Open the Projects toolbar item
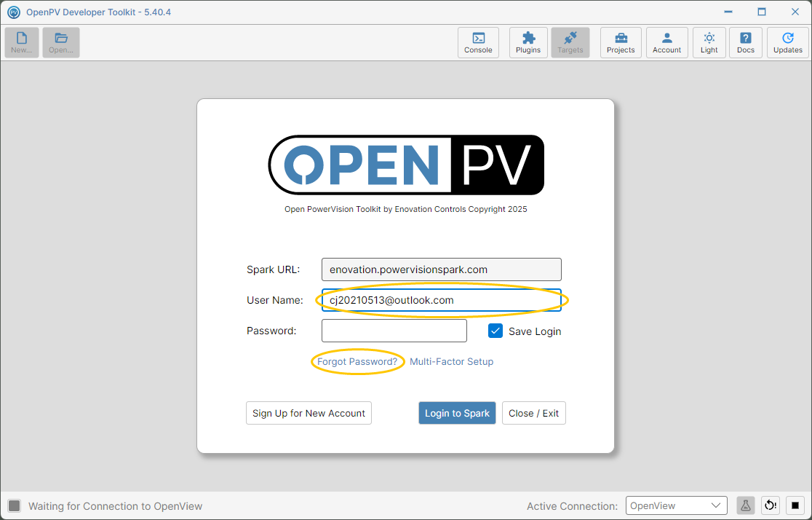The width and height of the screenshot is (812, 520). pos(621,42)
